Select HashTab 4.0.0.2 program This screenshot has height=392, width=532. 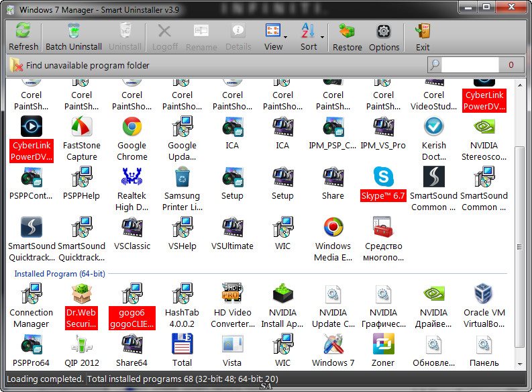[182, 305]
